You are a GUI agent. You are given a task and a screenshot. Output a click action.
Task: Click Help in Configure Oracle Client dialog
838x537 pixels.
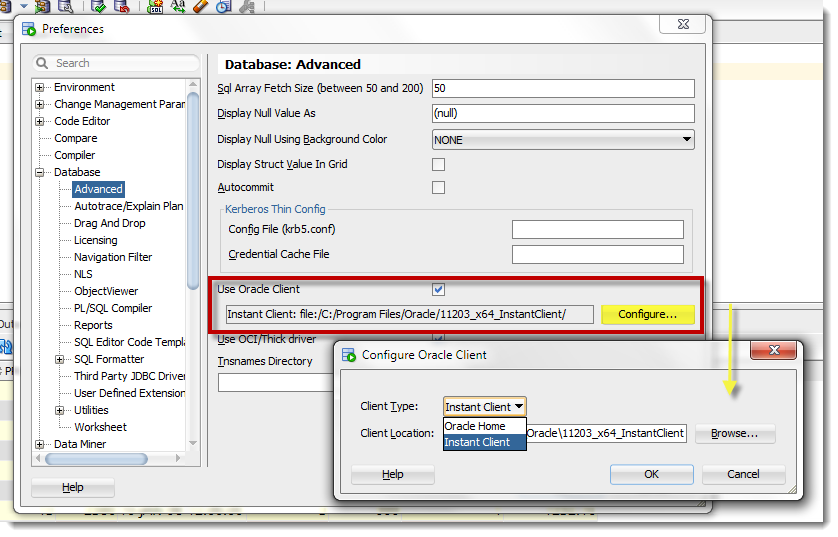click(x=393, y=474)
